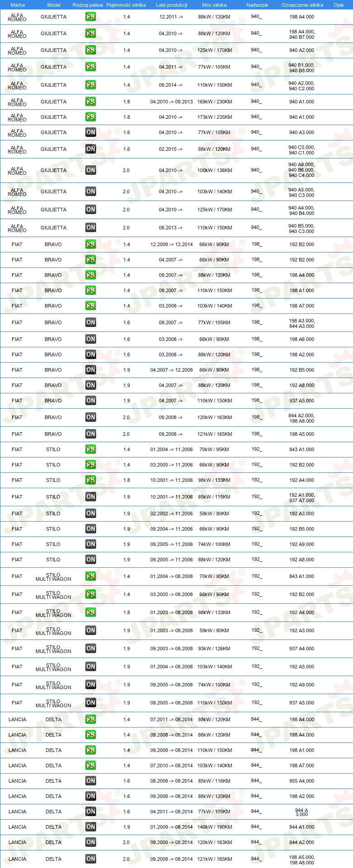This screenshot has height=868, width=353.
Task: Click the Model column header
Action: (x=54, y=5)
